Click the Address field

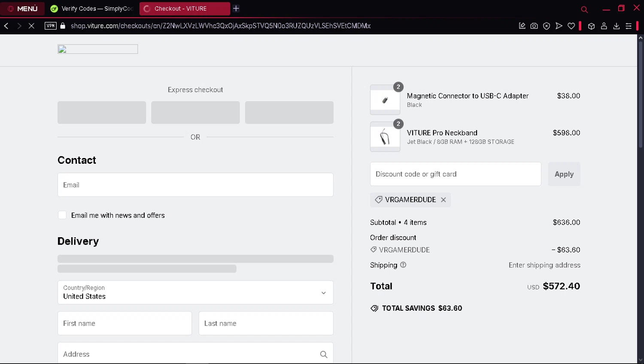pyautogui.click(x=195, y=353)
